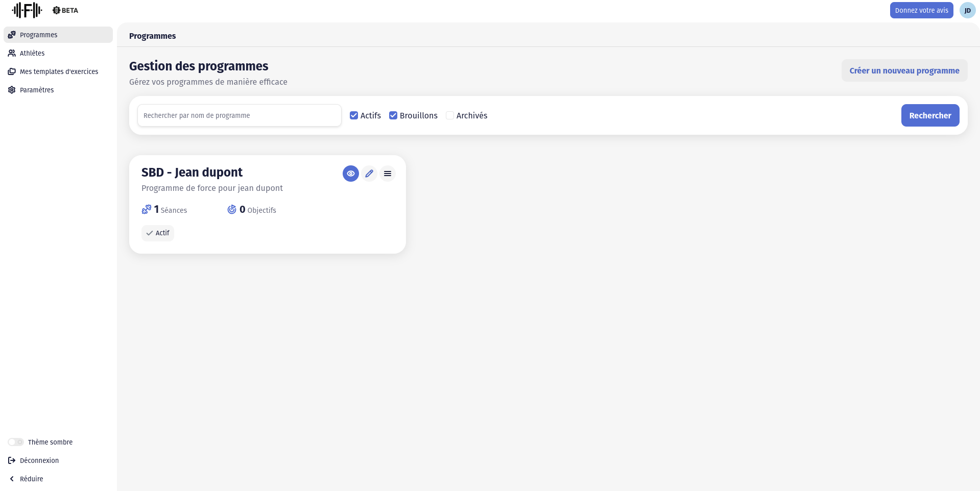The width and height of the screenshot is (980, 491).
Task: Click Créer un nouveau programme button
Action: pyautogui.click(x=904, y=70)
